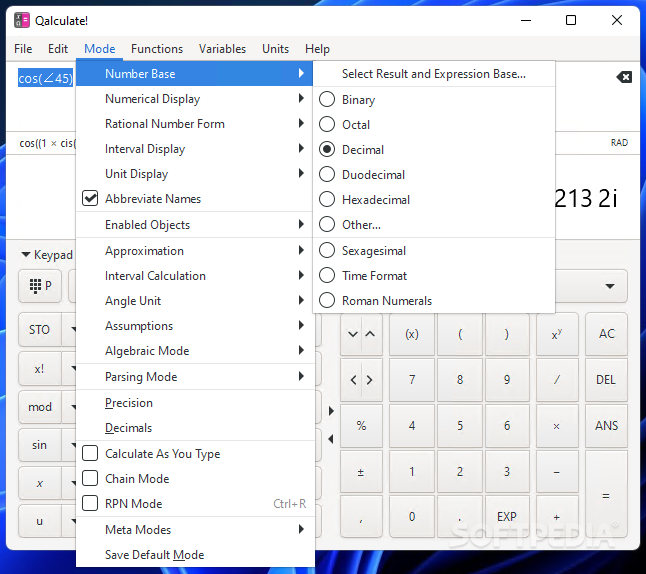Choose Save Default Mode
The height and width of the screenshot is (574, 646).
(x=194, y=555)
